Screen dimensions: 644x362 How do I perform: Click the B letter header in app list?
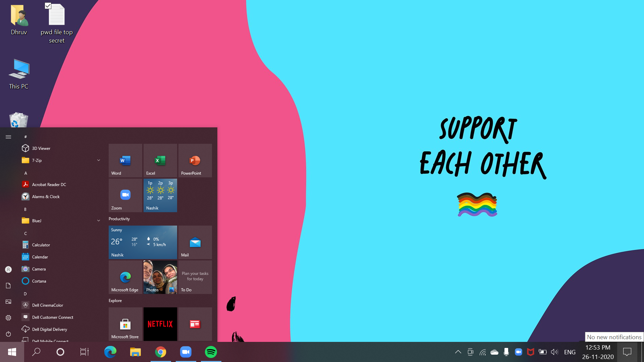coord(25,209)
